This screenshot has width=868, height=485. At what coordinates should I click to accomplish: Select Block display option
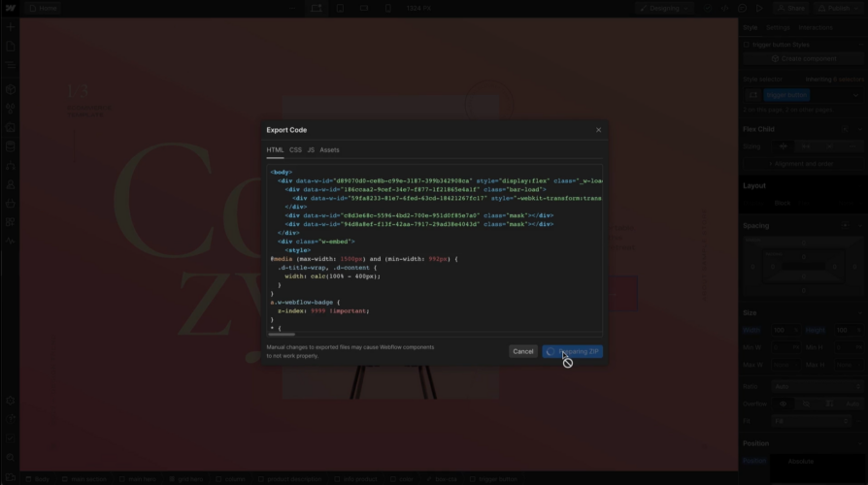click(783, 203)
